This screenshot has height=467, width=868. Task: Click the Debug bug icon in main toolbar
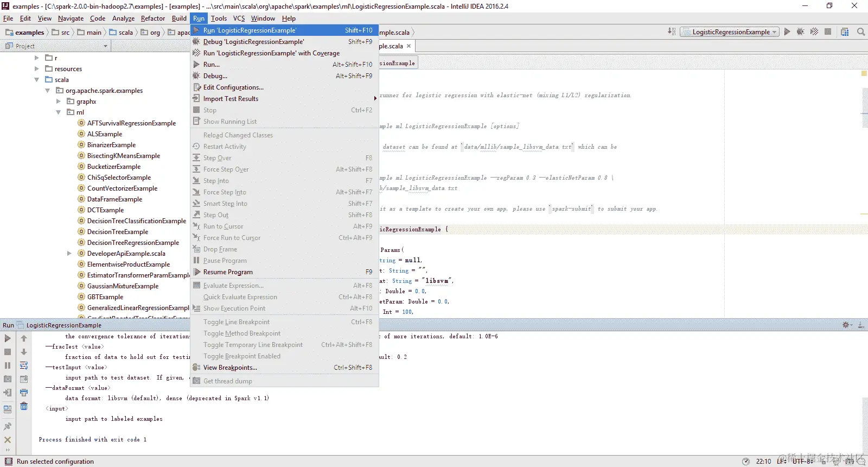click(800, 32)
